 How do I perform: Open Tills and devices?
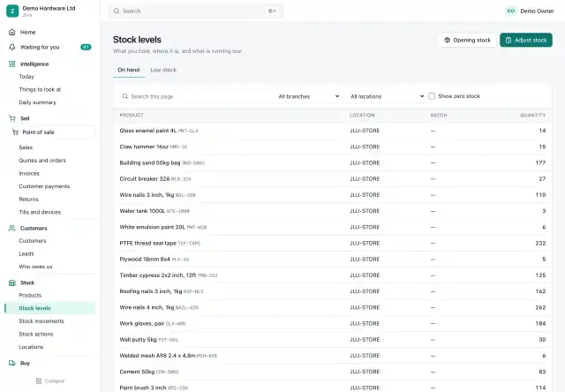40,212
